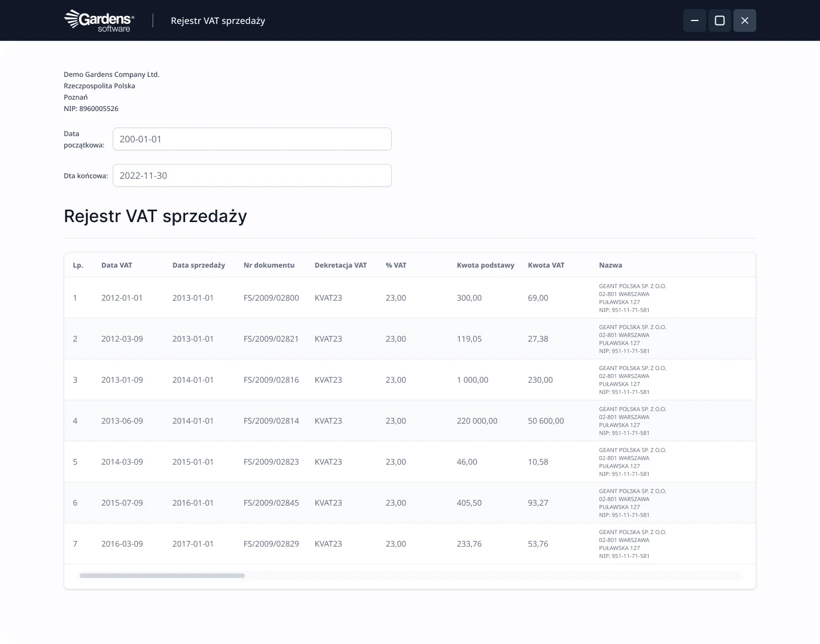The width and height of the screenshot is (820, 644).
Task: Click the Gardens software logo
Action: pos(99,20)
